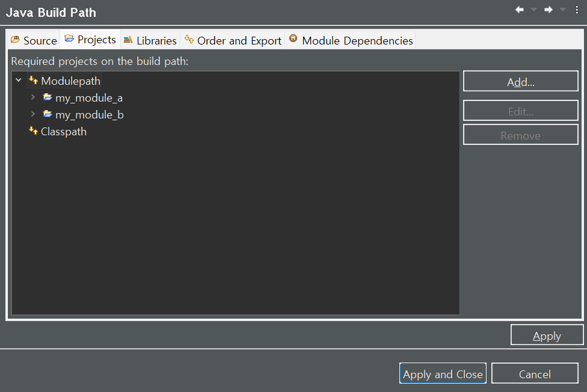The width and height of the screenshot is (587, 392).
Task: Click the Module Dependencies tab icon
Action: click(x=293, y=38)
